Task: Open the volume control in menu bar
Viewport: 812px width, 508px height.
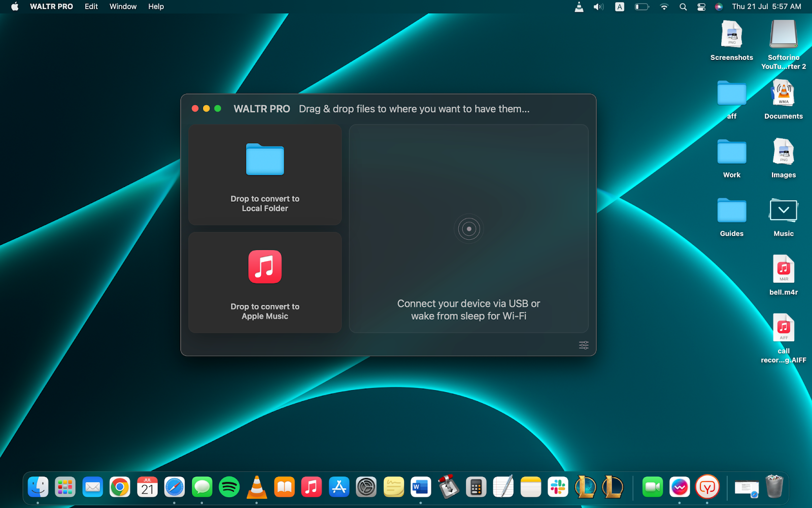Action: tap(598, 7)
